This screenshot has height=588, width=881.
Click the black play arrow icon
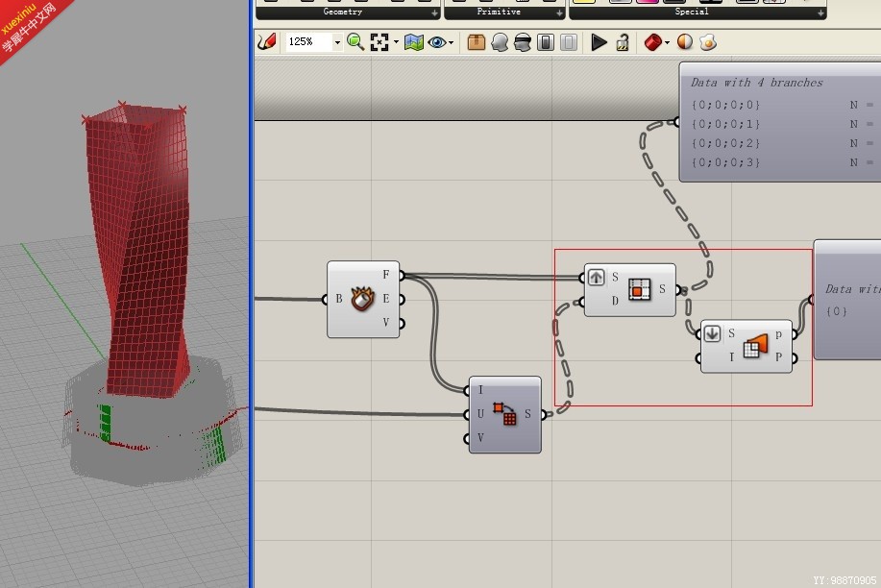[x=599, y=42]
